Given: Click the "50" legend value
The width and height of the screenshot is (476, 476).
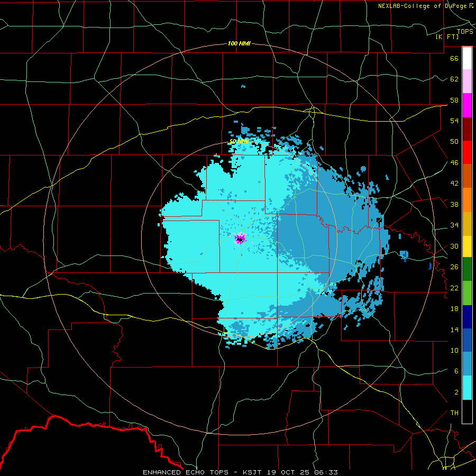Looking at the screenshot, I should [x=454, y=141].
